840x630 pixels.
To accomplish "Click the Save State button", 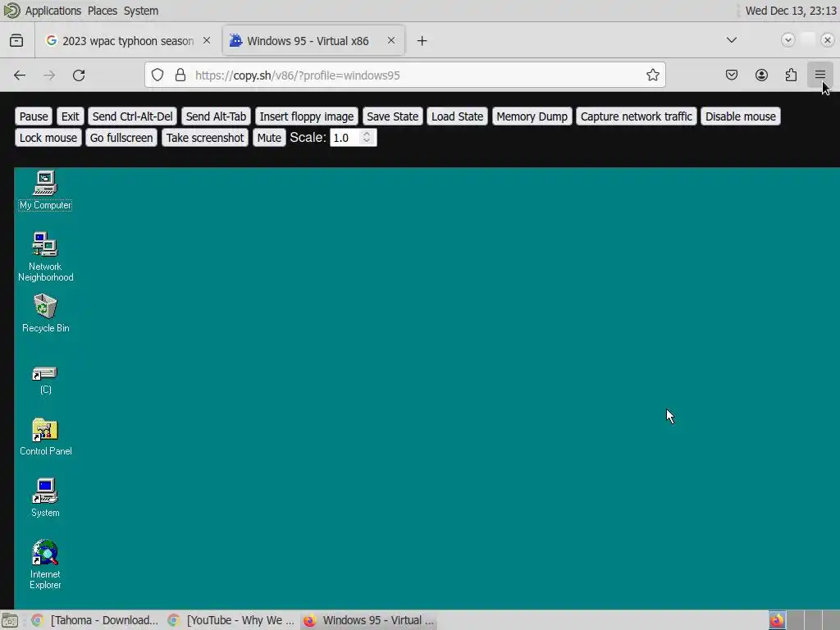I will [393, 116].
